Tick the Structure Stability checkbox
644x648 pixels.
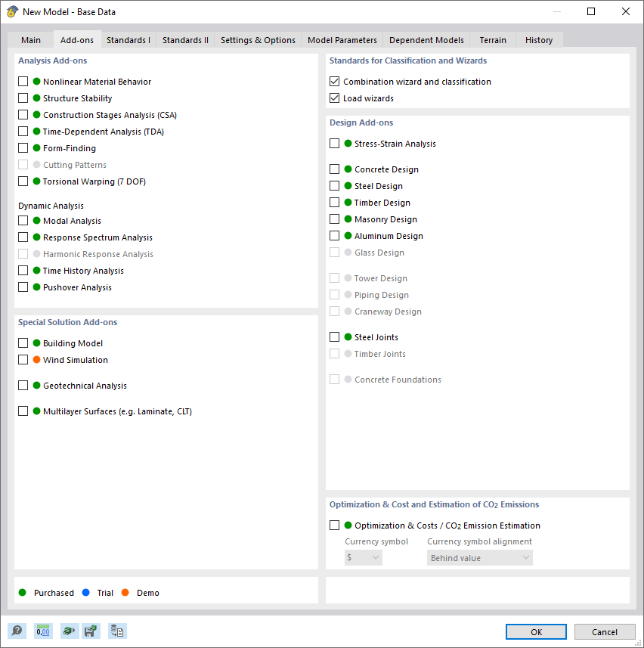pos(23,98)
